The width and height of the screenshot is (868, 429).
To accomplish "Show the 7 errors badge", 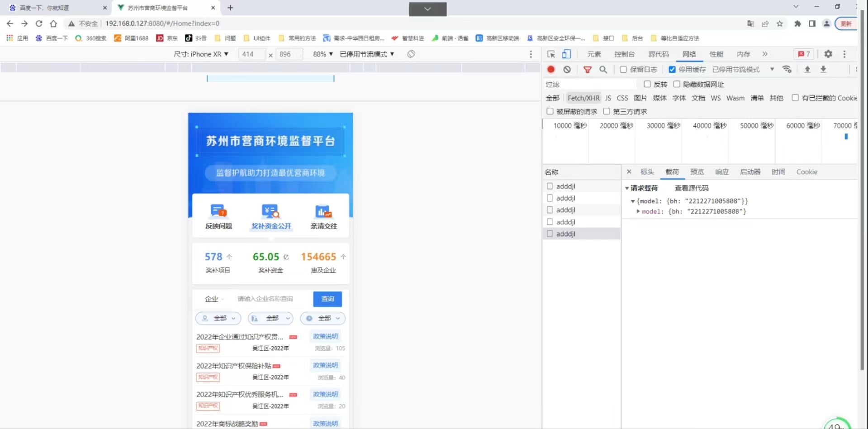I will [x=804, y=54].
